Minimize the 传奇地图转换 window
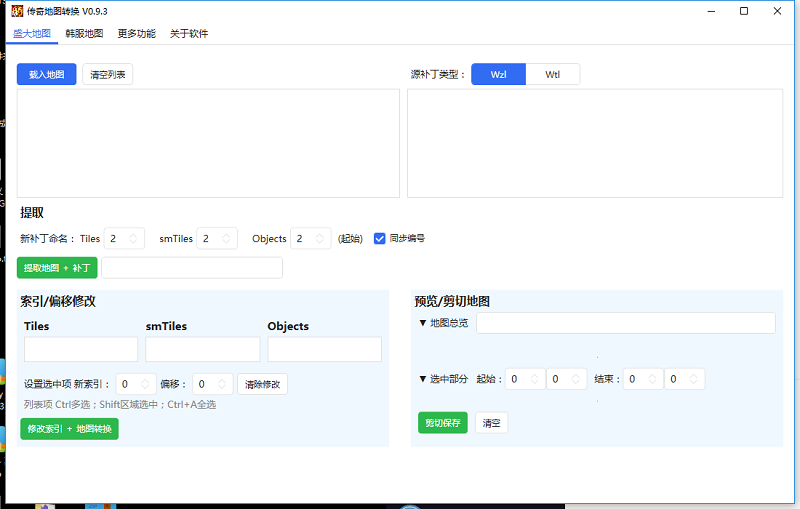This screenshot has width=800, height=509. [711, 11]
